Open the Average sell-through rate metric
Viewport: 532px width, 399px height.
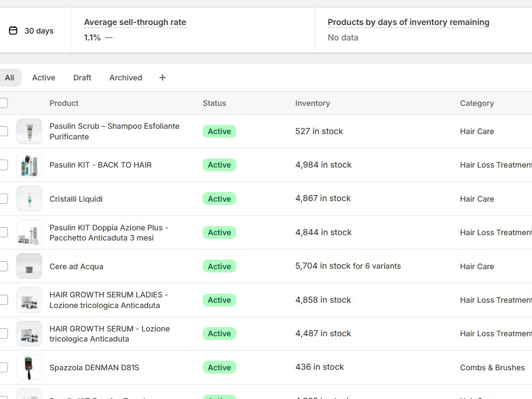coord(135,22)
